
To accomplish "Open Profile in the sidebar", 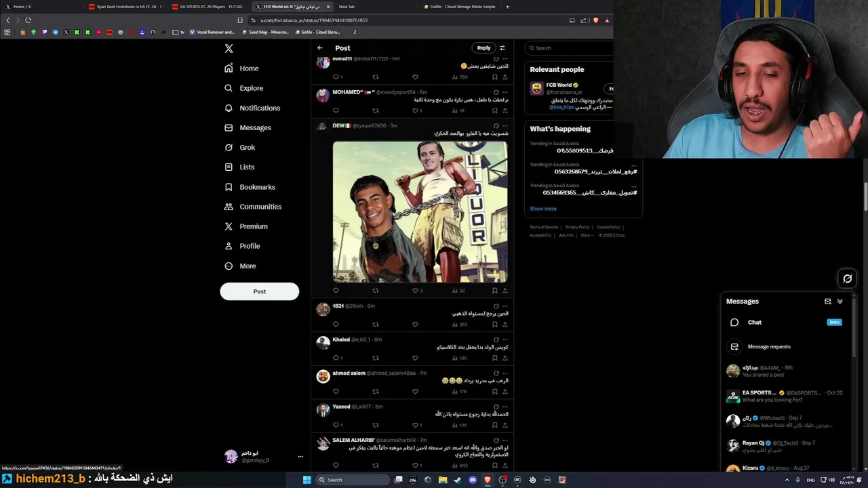I will pyautogui.click(x=241, y=246).
